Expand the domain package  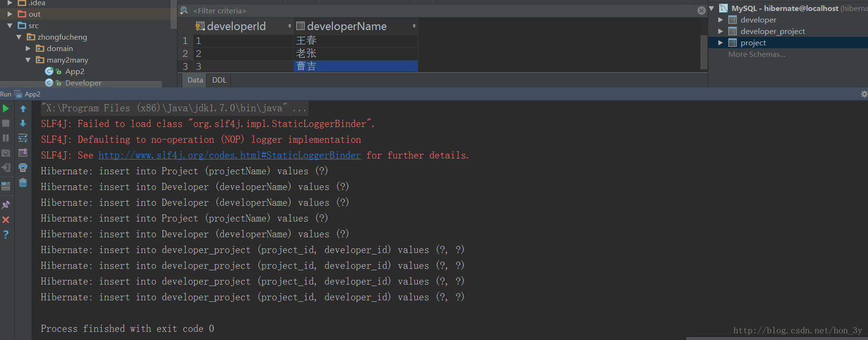(x=28, y=48)
